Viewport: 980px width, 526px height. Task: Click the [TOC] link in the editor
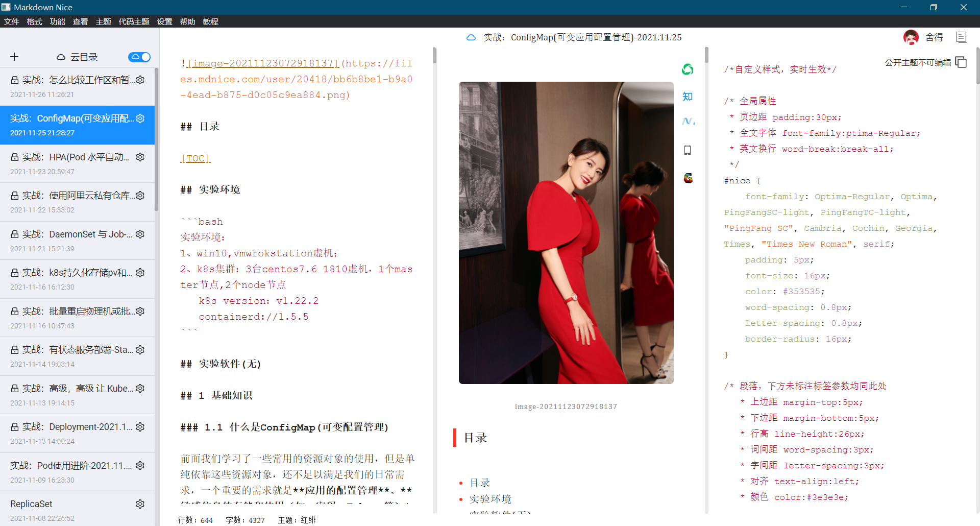195,158
